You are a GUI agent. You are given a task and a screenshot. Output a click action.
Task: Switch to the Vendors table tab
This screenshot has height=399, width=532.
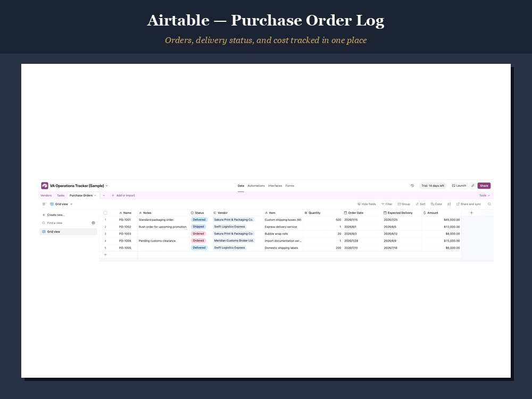46,195
